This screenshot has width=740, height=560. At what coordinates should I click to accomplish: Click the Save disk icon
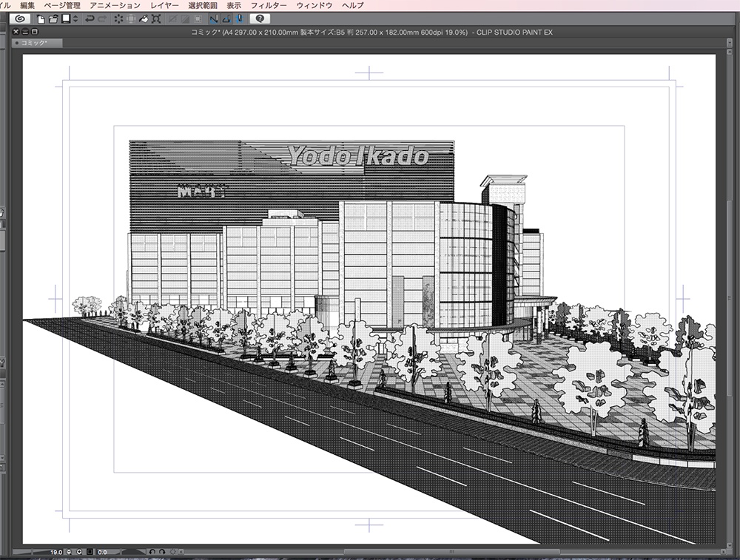(66, 19)
